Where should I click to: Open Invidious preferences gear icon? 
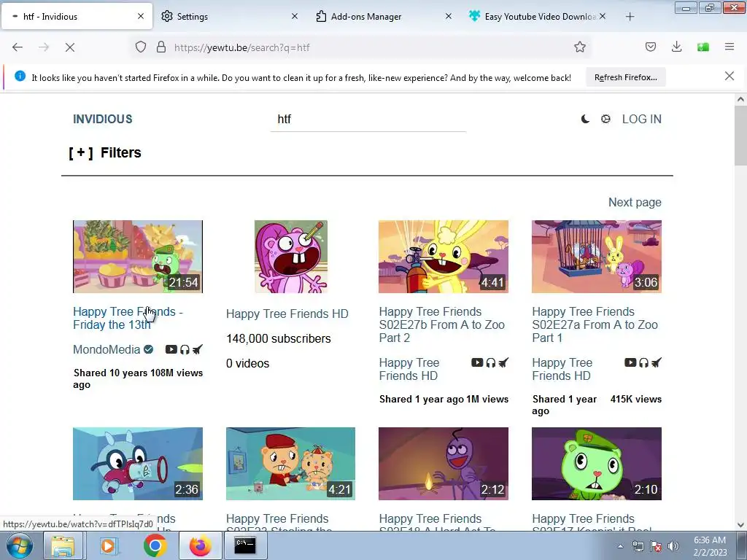click(x=605, y=119)
